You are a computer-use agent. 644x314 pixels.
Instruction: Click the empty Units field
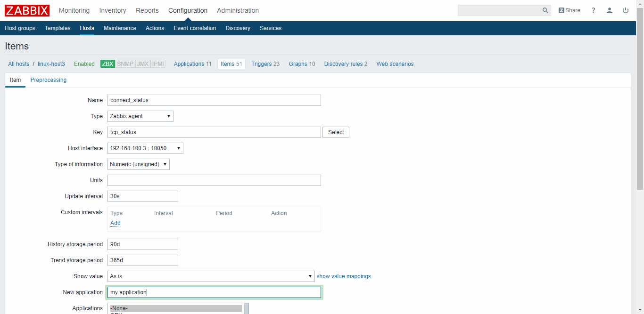[214, 180]
